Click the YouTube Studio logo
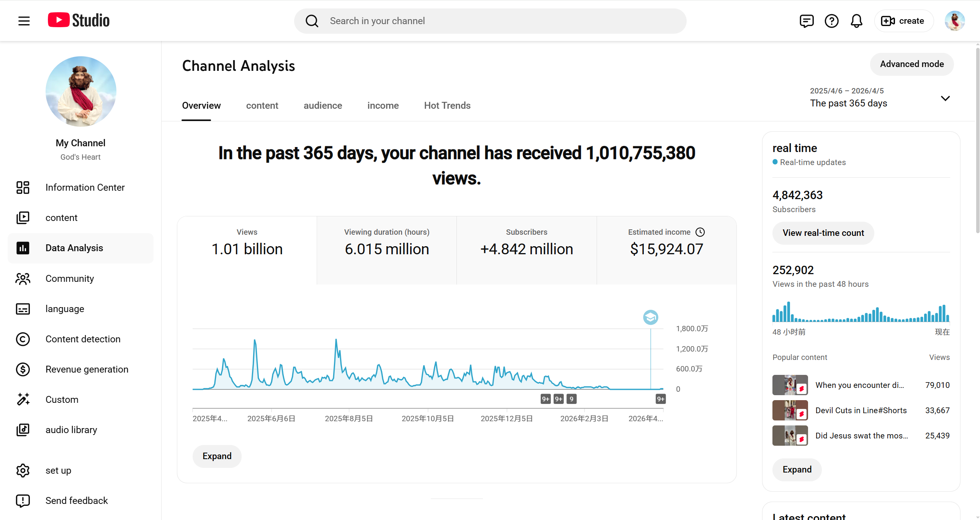980x520 pixels. (x=79, y=20)
